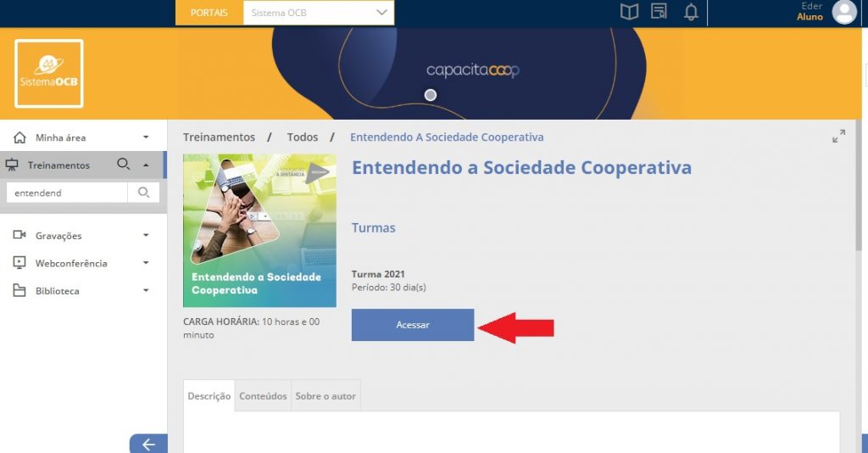Expand the Gravações section
The width and height of the screenshot is (868, 453).
point(82,235)
